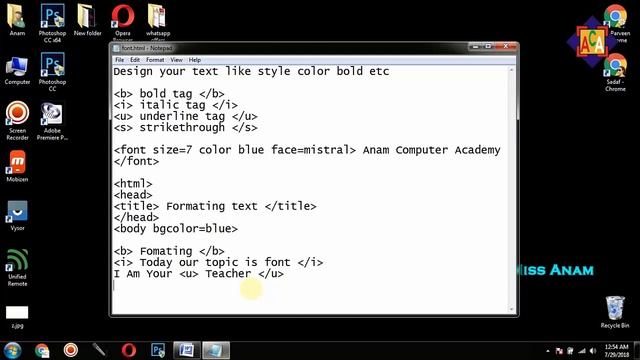This screenshot has height=360, width=640.
Task: Click the '<i> italic tag </i>' line
Action: [176, 105]
